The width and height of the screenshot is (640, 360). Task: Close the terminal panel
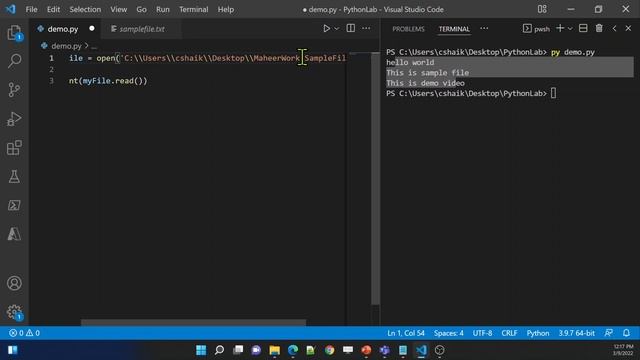pos(628,28)
